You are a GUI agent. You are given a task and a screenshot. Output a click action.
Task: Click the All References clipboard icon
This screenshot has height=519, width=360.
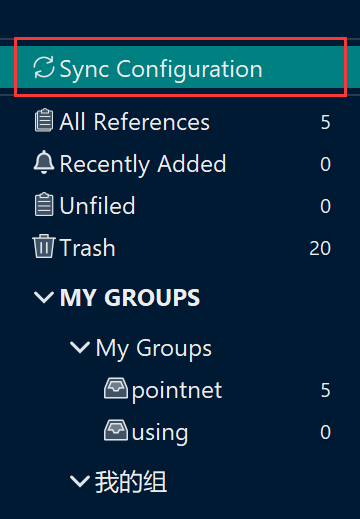[x=44, y=120]
